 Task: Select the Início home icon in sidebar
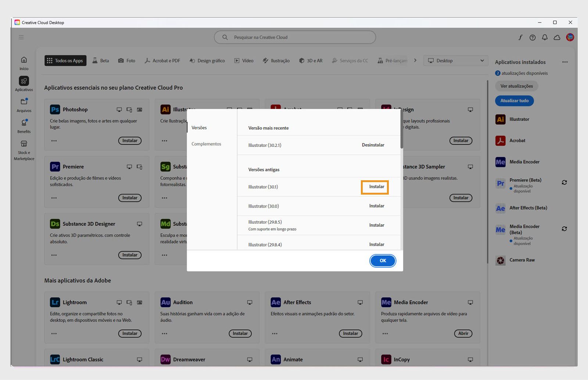tap(24, 59)
